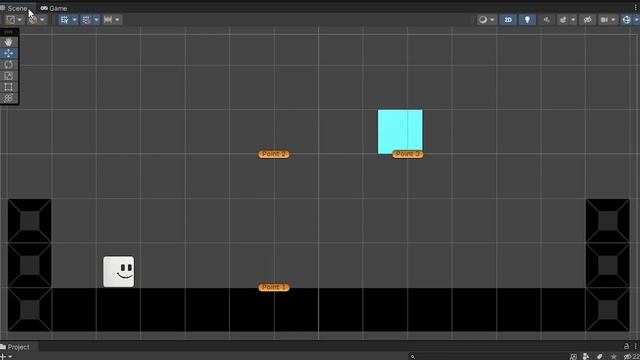Click search by label tag icon
Viewport: 640px width, 360px height.
click(600, 357)
